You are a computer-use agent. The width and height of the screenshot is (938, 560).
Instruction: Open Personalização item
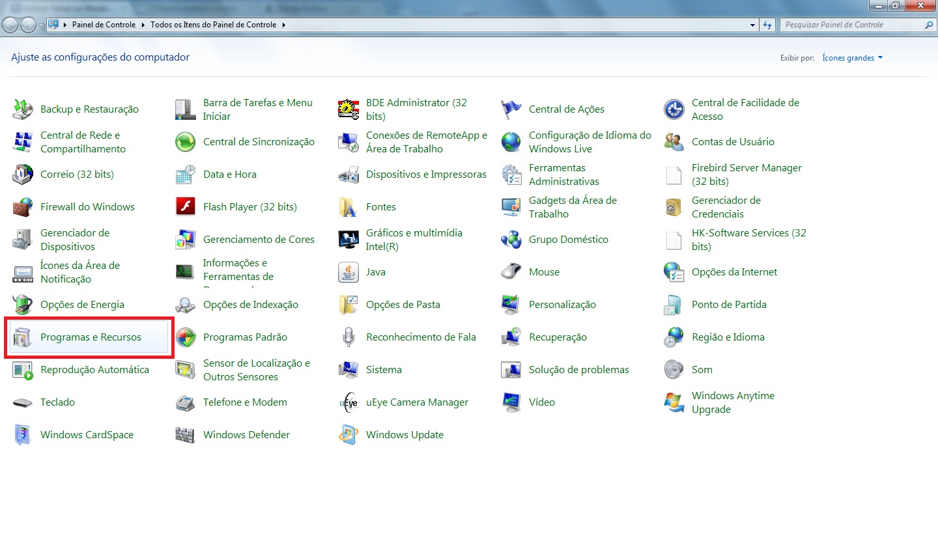(562, 305)
